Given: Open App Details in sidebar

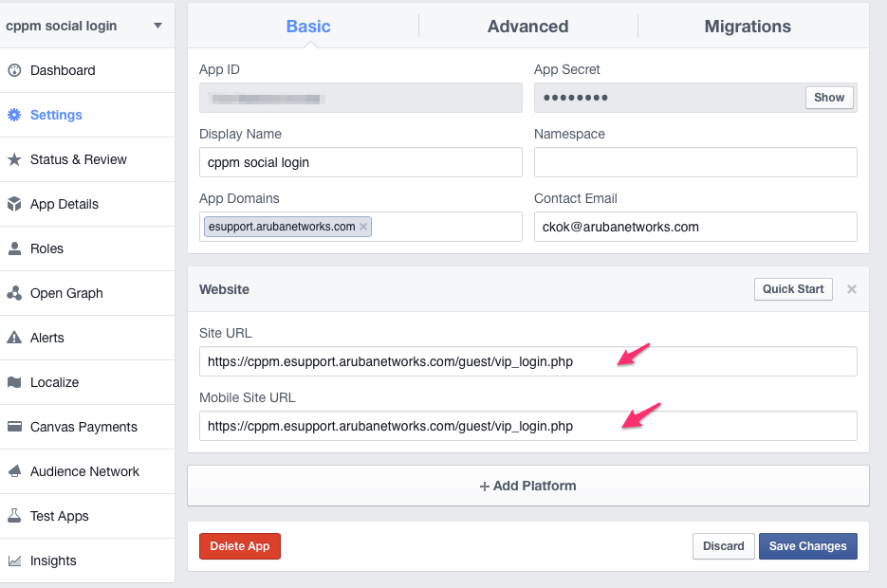Looking at the screenshot, I should point(87,204).
